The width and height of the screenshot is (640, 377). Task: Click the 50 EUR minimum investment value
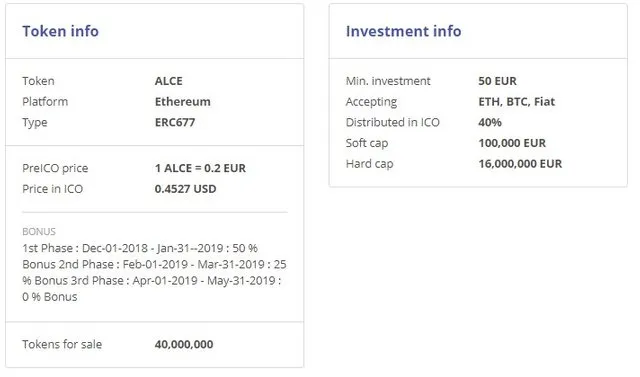pyautogui.click(x=497, y=81)
